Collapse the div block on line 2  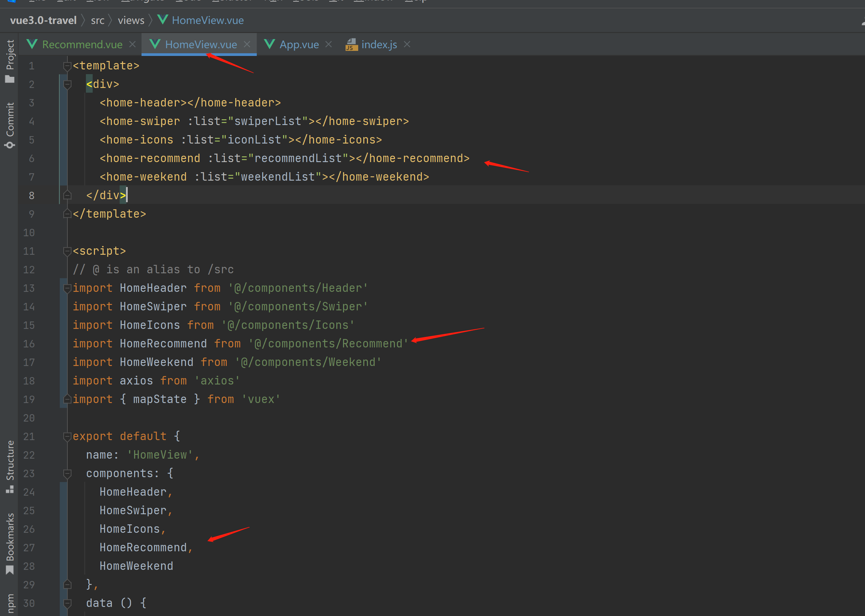point(67,85)
